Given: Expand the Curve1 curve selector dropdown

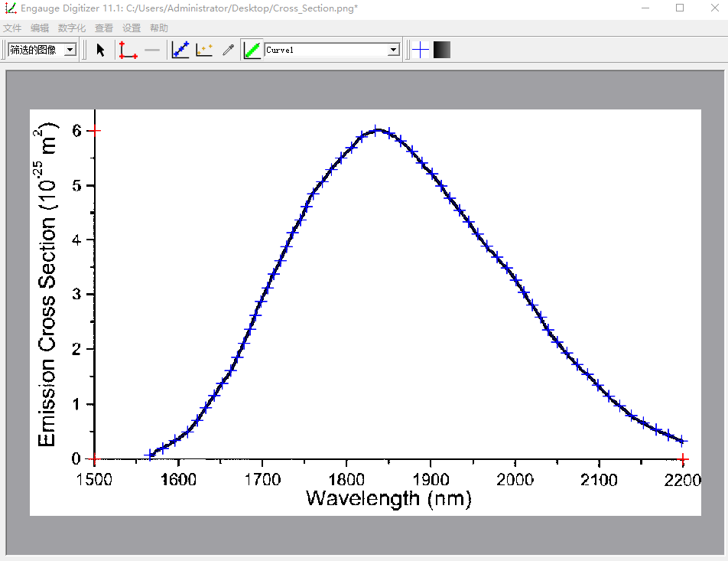Looking at the screenshot, I should (x=393, y=50).
